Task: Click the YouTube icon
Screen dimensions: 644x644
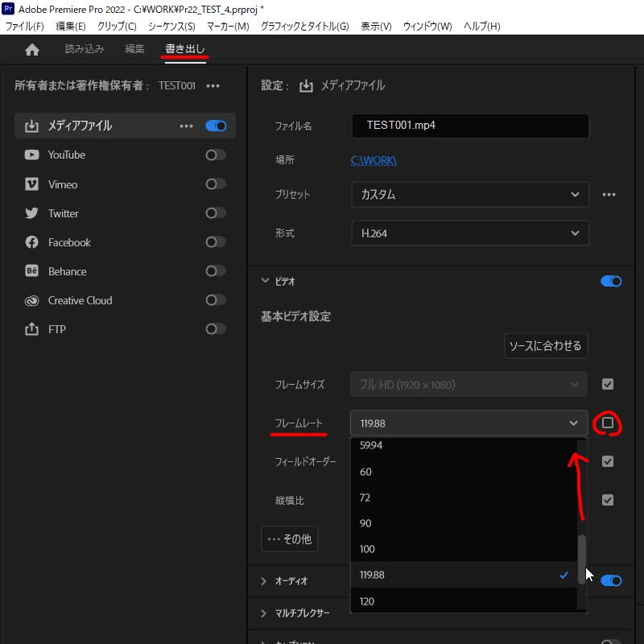Action: (x=31, y=155)
